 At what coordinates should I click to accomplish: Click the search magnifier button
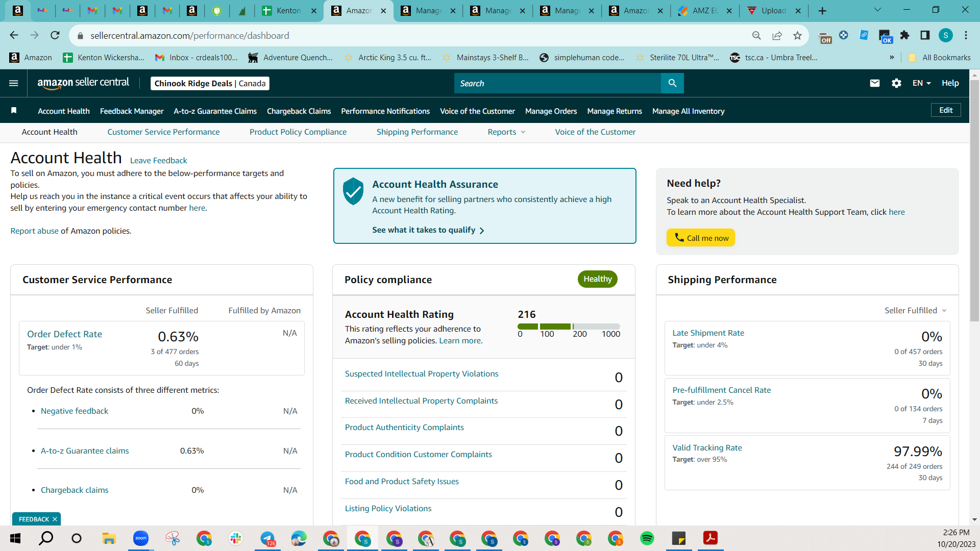(x=672, y=83)
